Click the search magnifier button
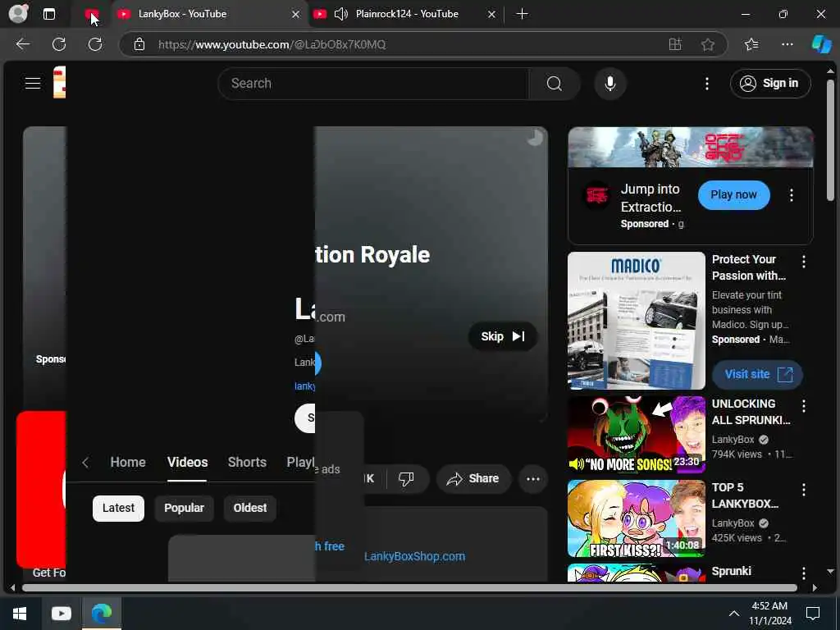Screen dimensions: 840x630 555,84
